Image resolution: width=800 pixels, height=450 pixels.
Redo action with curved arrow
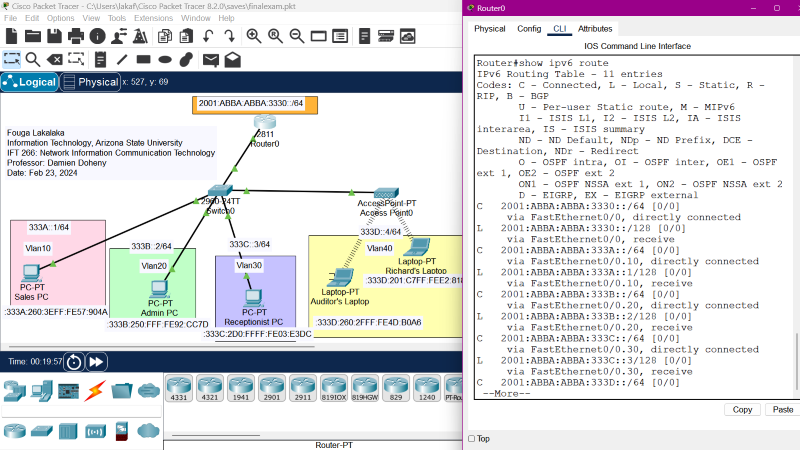point(229,36)
